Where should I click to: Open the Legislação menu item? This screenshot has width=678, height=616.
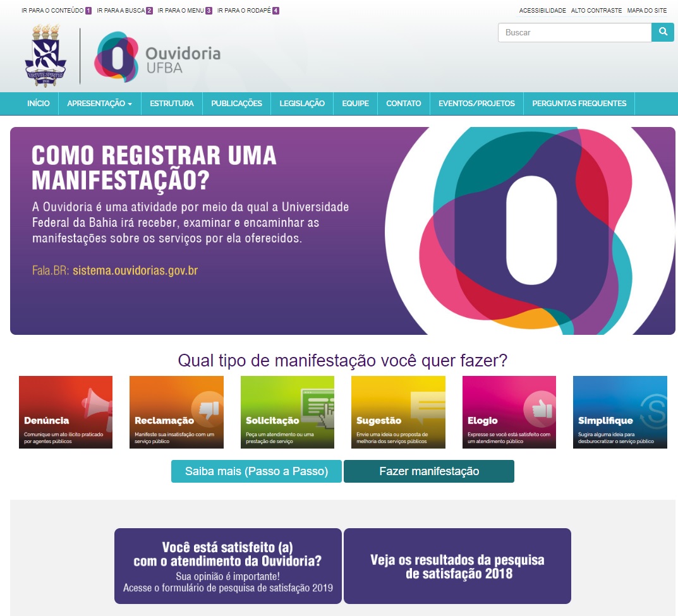pos(302,104)
